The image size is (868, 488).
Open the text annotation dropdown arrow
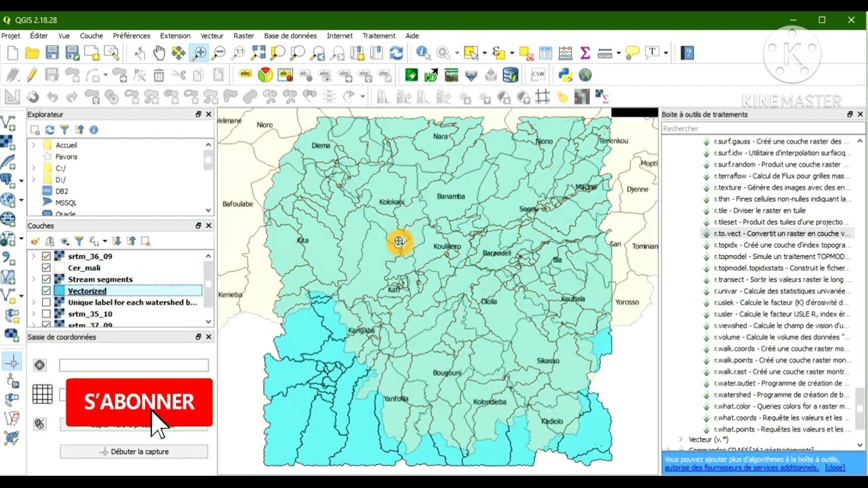click(666, 53)
